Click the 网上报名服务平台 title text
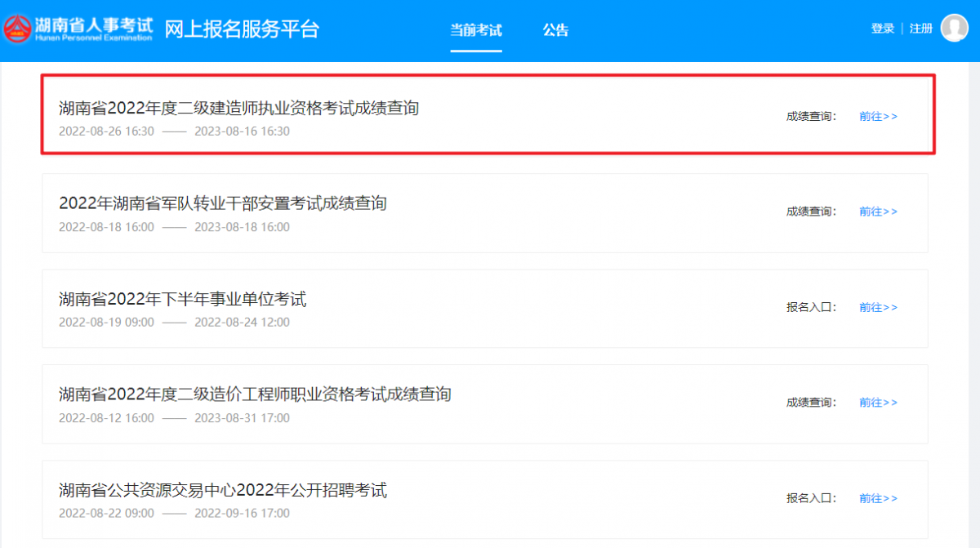The width and height of the screenshot is (980, 548). (242, 29)
